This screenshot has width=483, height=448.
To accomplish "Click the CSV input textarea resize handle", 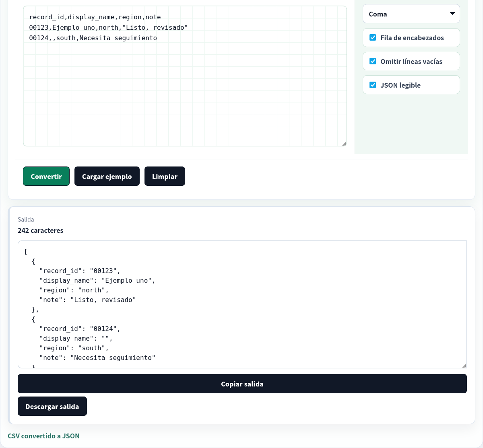I will (344, 144).
